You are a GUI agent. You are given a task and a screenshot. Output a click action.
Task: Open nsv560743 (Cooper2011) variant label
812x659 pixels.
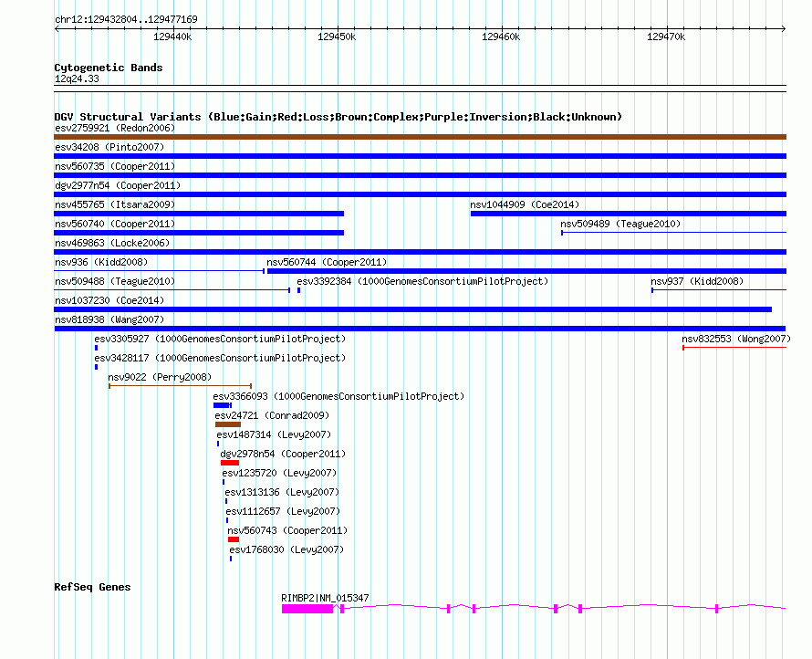287,530
